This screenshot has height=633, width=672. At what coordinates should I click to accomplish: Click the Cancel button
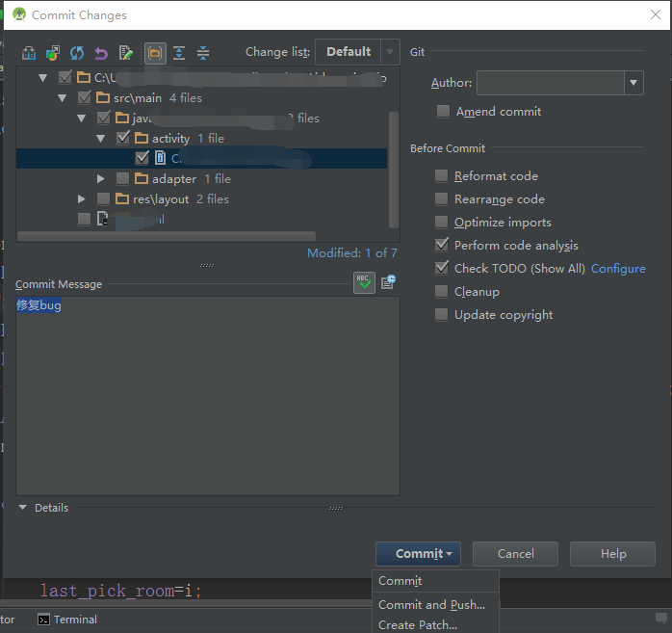[516, 554]
